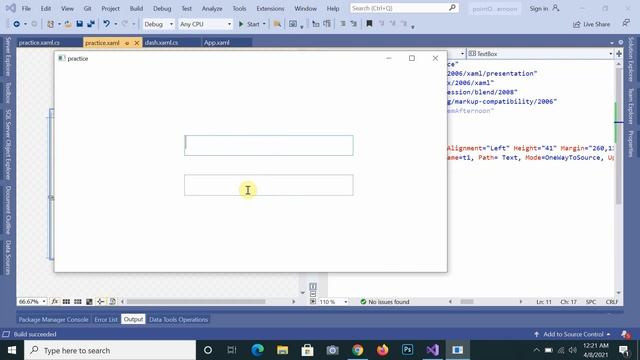Screen dimensions: 640x360
Task: Click the Windows Start button
Action: 12,350
